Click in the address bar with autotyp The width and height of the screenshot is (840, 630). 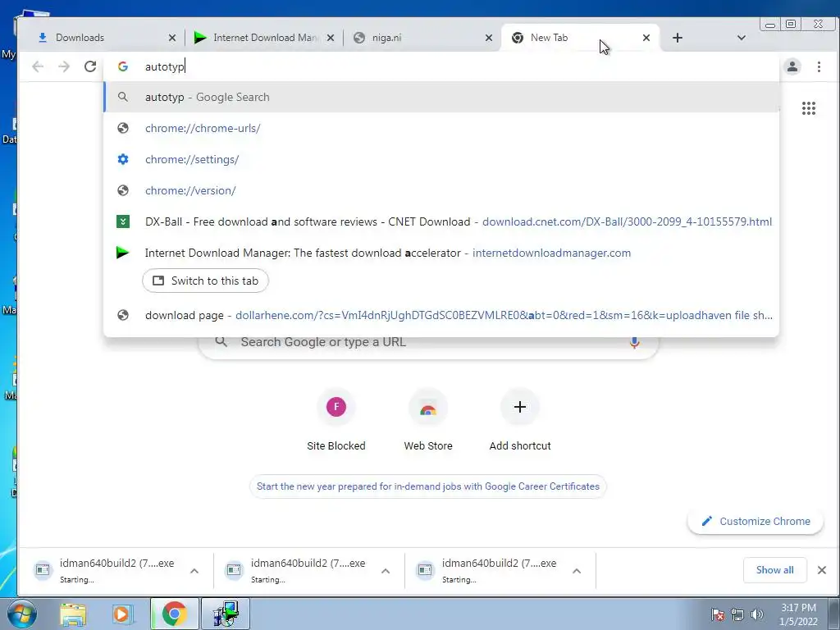(x=440, y=66)
